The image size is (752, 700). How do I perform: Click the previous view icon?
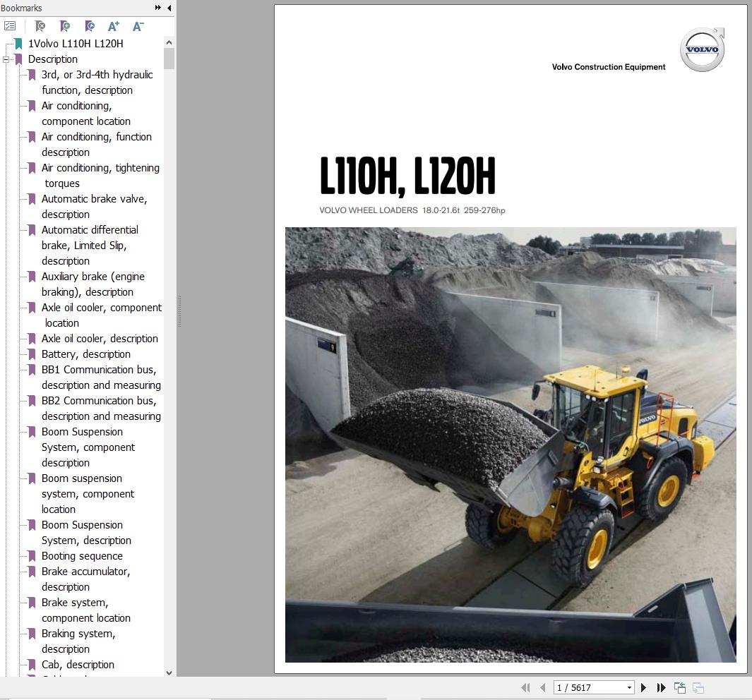coord(680,687)
